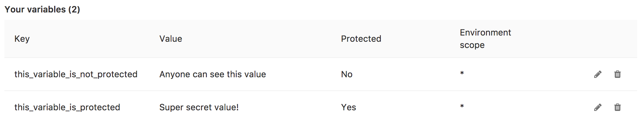
Task: Remove the this_variable_is_protected variable
Action: tap(618, 107)
